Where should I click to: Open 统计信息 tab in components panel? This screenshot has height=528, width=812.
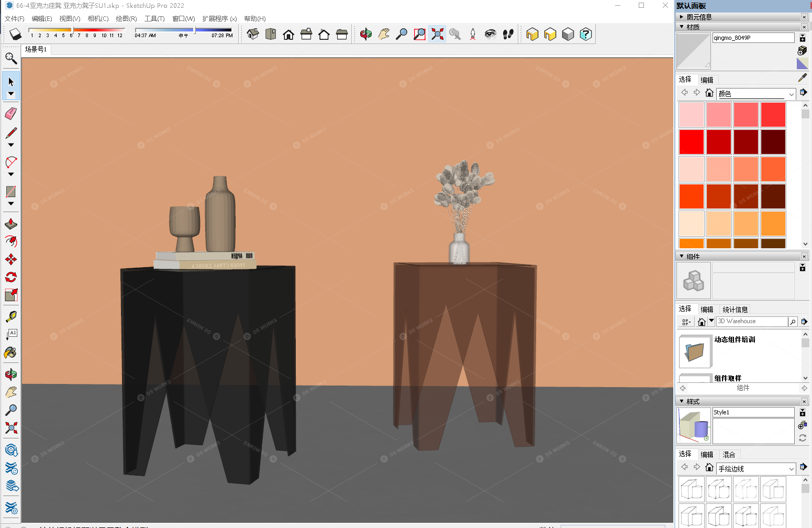click(x=735, y=310)
